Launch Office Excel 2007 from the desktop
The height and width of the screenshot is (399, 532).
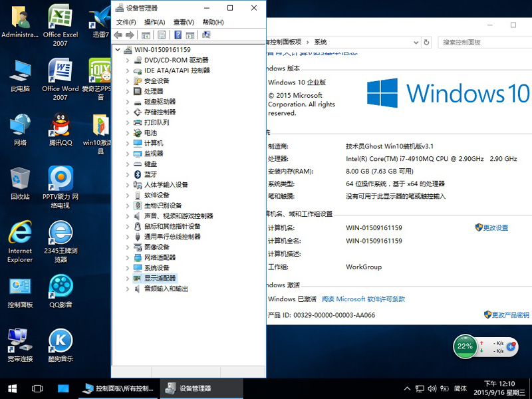[61, 25]
